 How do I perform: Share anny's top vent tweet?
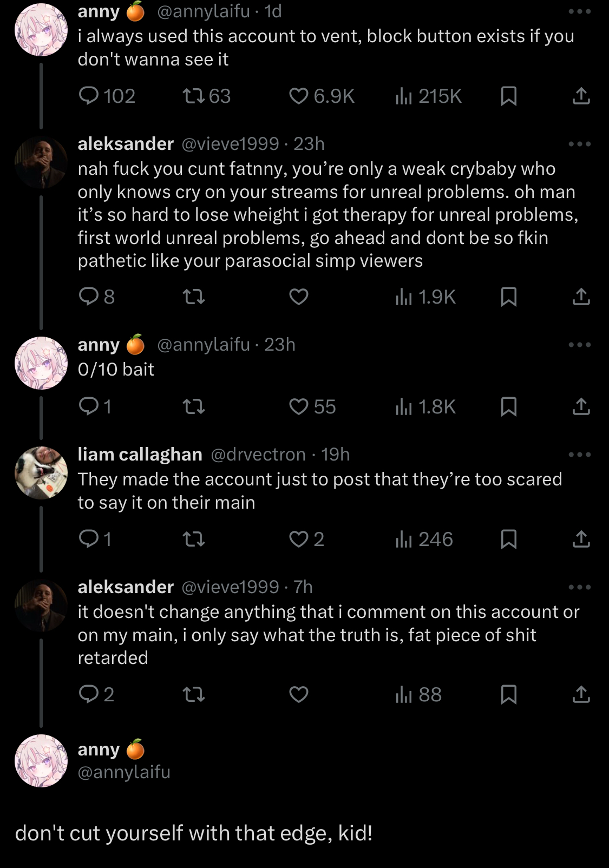click(581, 96)
